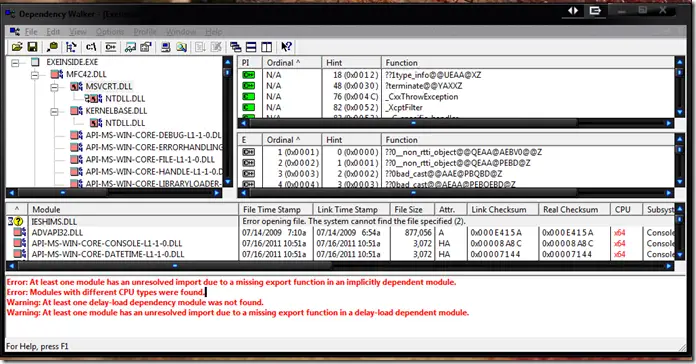
Task: Click the Tile Horizontally toolbar icon
Action: [x=251, y=47]
